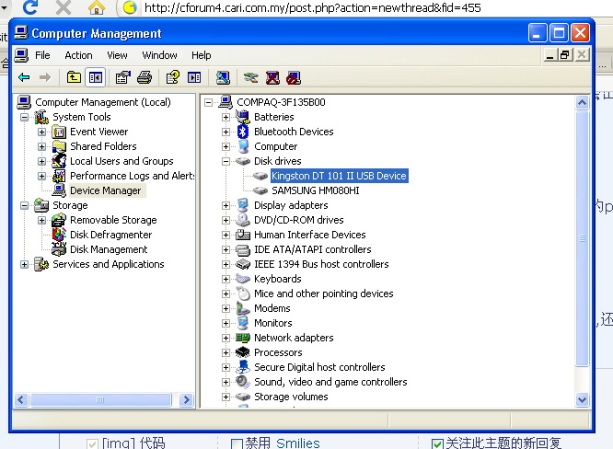Click the Keyboards category icon
The height and width of the screenshot is (449, 613).
point(243,279)
